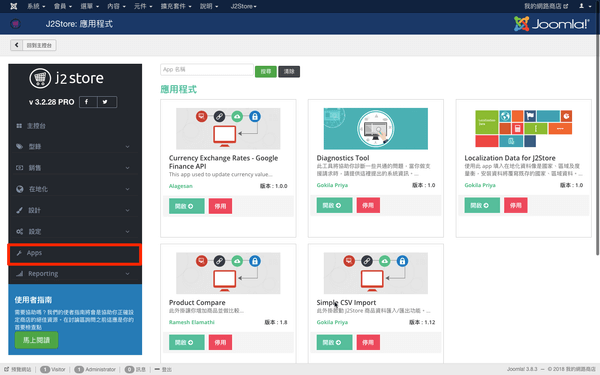Open the Components item in top bar

pyautogui.click(x=143, y=6)
